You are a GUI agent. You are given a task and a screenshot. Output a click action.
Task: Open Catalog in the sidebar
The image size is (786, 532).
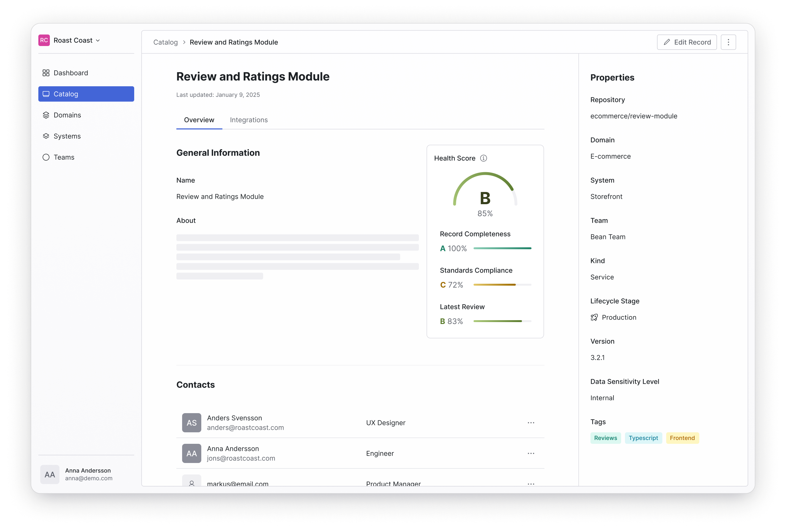[x=86, y=94]
